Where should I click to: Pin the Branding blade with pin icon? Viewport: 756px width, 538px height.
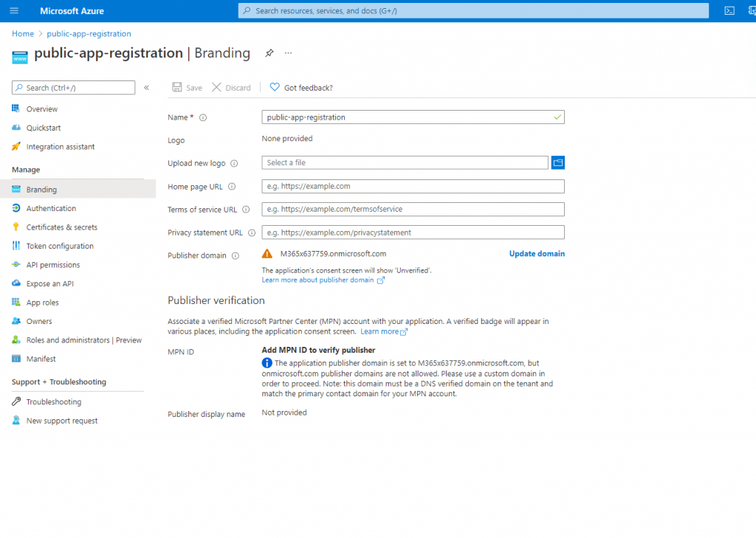click(269, 53)
